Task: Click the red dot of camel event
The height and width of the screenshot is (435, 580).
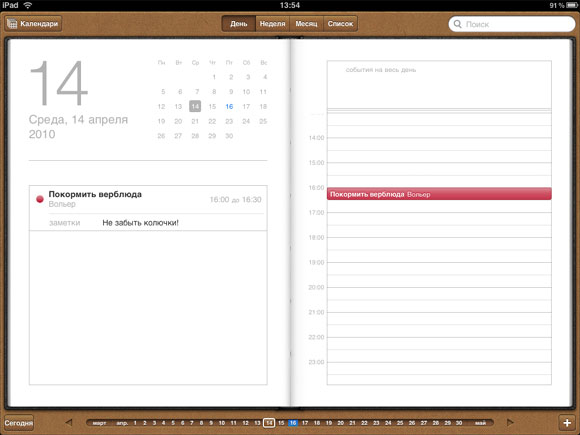Action: pyautogui.click(x=40, y=199)
